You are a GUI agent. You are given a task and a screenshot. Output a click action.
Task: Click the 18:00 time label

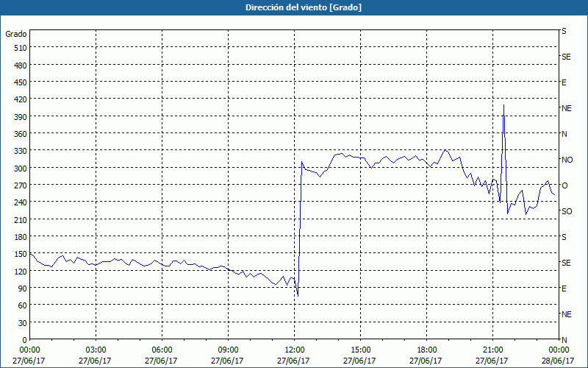(427, 350)
